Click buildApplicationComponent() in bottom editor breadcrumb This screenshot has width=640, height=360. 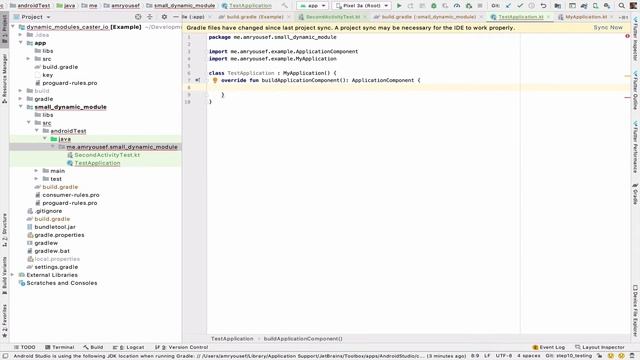(303, 339)
